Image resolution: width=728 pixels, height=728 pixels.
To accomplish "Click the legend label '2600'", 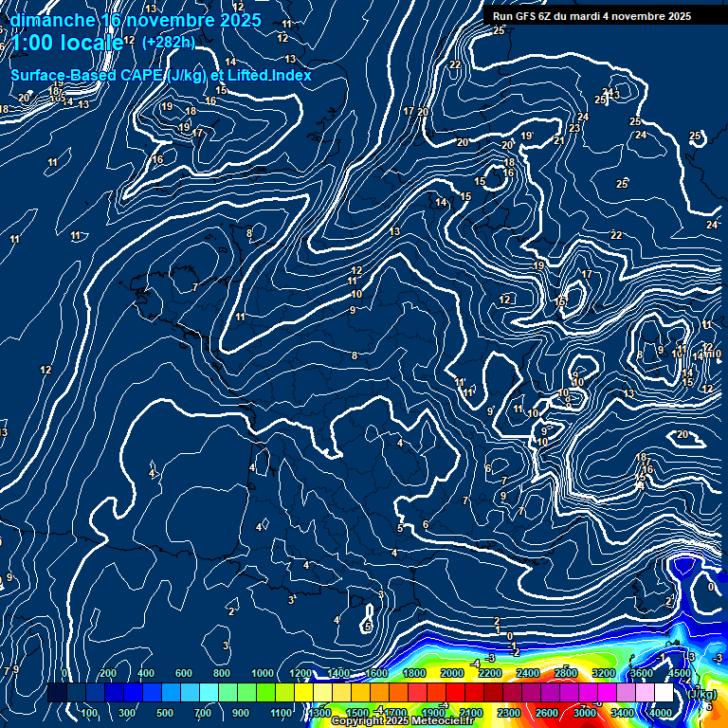I will point(547,713).
